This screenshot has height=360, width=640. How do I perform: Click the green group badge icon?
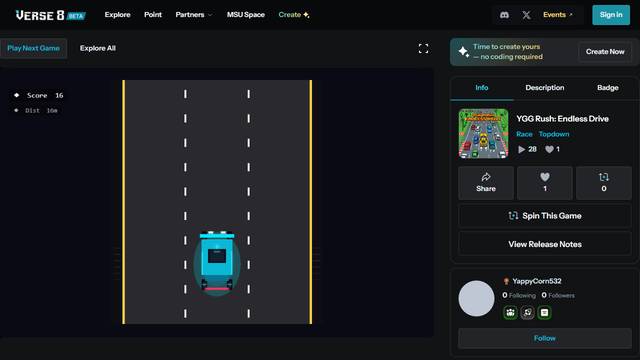[510, 313]
